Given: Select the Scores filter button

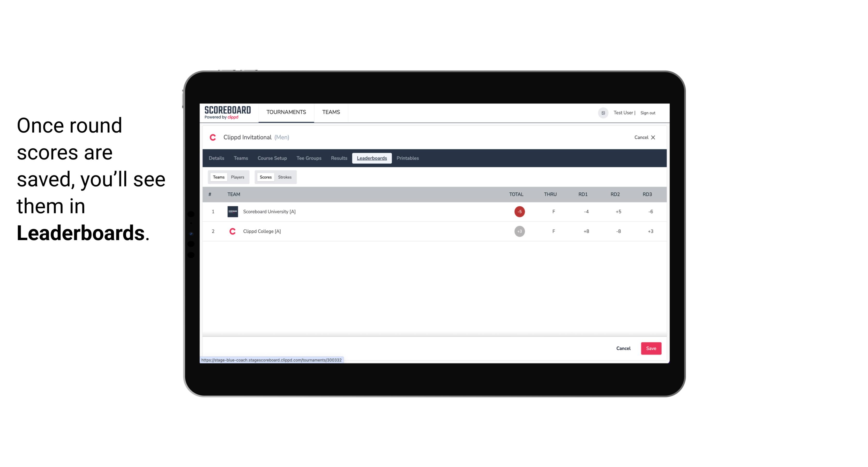Looking at the screenshot, I should [265, 177].
